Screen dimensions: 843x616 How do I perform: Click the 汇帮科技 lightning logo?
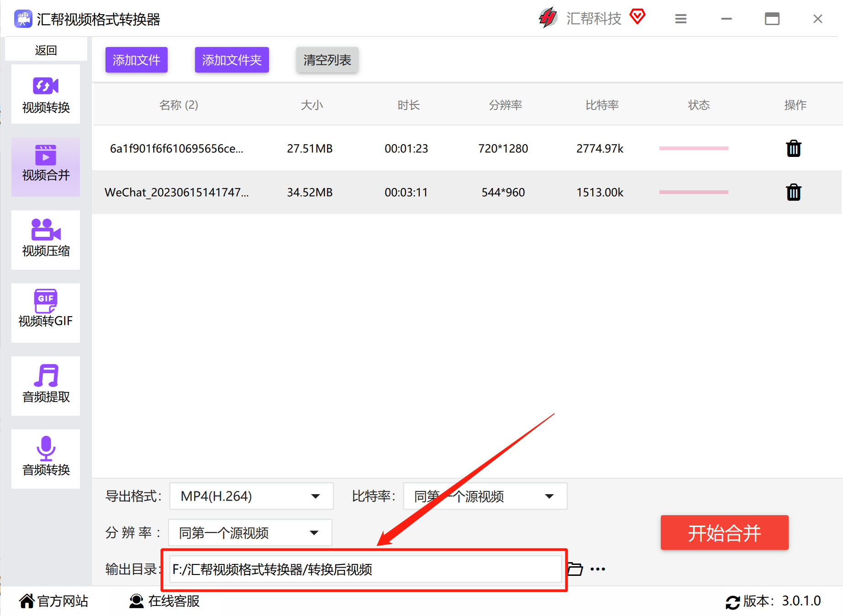point(548,18)
